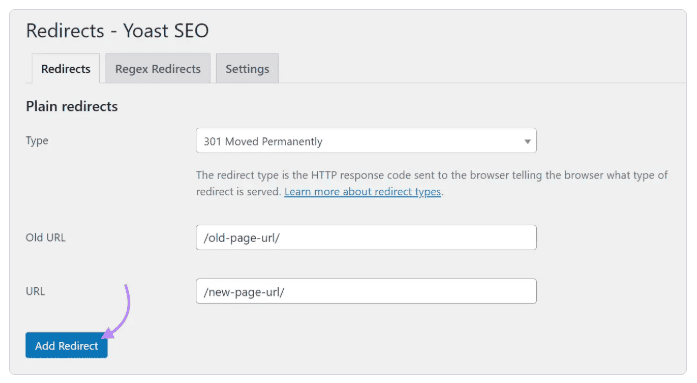Focus the new URL input field
This screenshot has width=697, height=383.
[366, 291]
